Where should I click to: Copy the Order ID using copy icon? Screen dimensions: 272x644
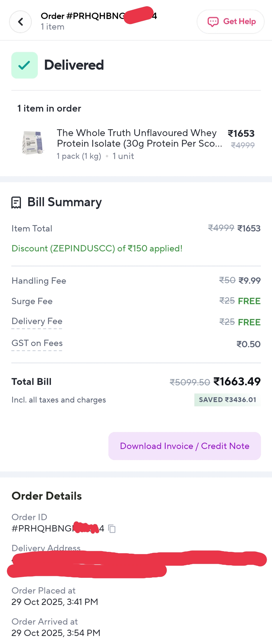112,528
